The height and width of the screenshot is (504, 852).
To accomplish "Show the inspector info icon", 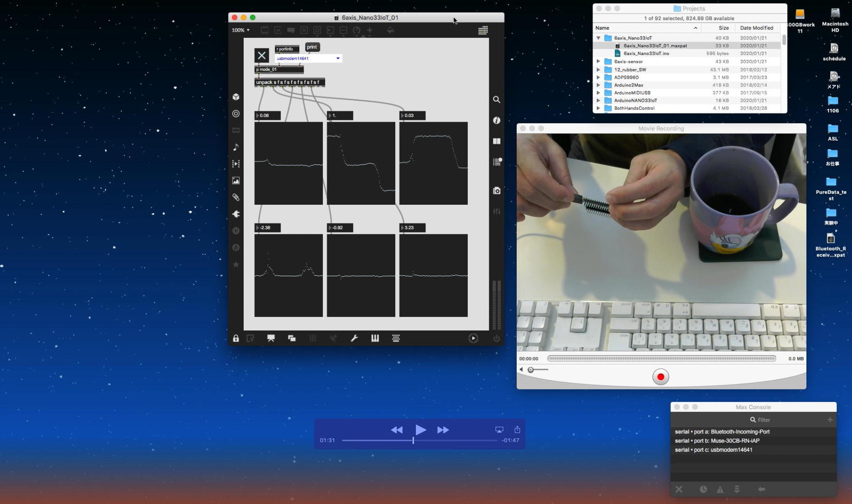I will [x=497, y=120].
